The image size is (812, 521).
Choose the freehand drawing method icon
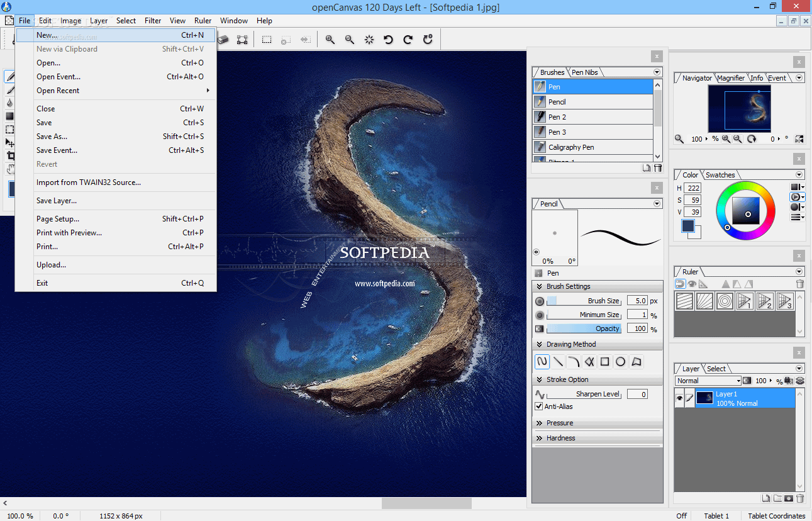tap(542, 362)
